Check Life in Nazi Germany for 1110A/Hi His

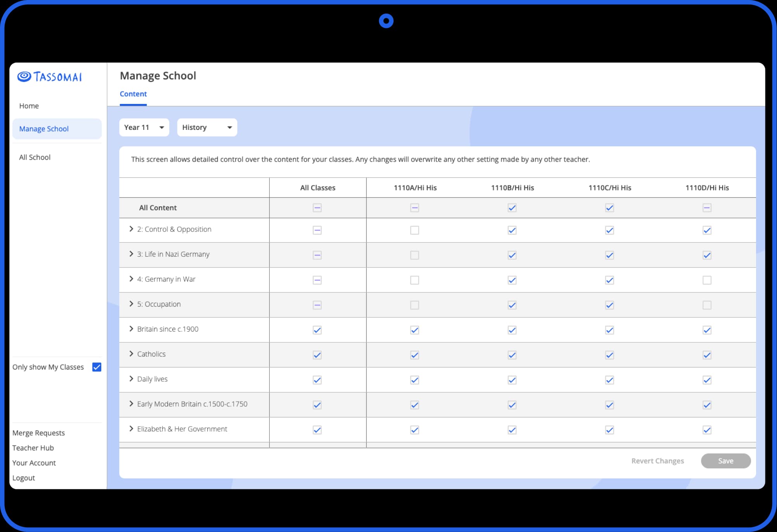[x=415, y=255]
